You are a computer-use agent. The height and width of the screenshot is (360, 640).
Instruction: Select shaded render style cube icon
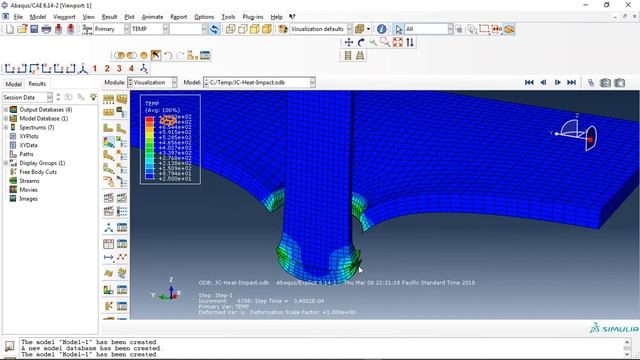point(267,29)
